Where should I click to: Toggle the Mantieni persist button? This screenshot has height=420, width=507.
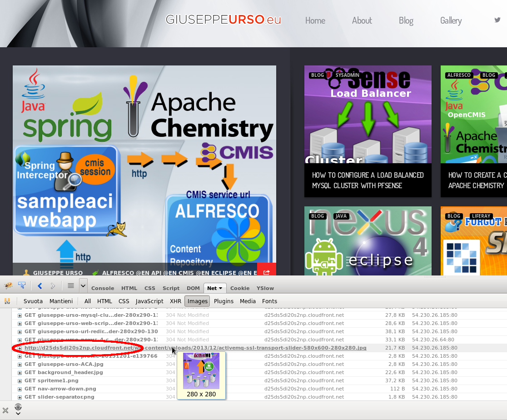tap(61, 301)
